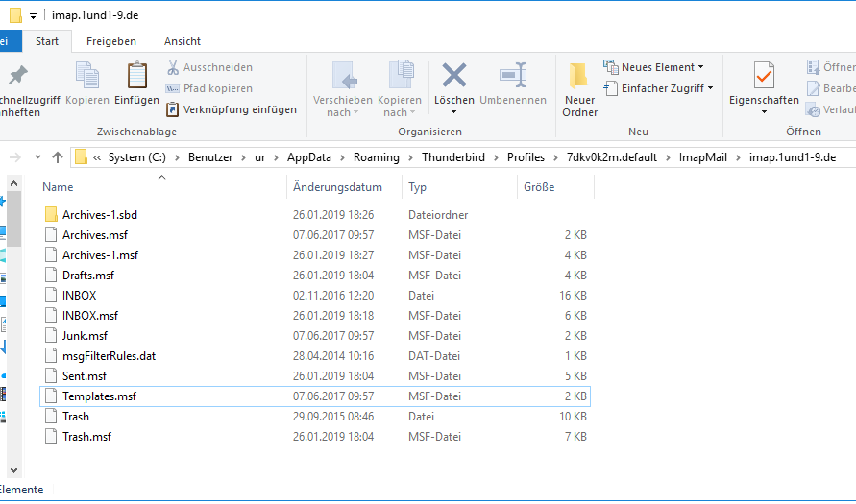856x504 pixels.
Task: Expand the Einfacher Zugriff dropdown
Action: click(x=658, y=88)
